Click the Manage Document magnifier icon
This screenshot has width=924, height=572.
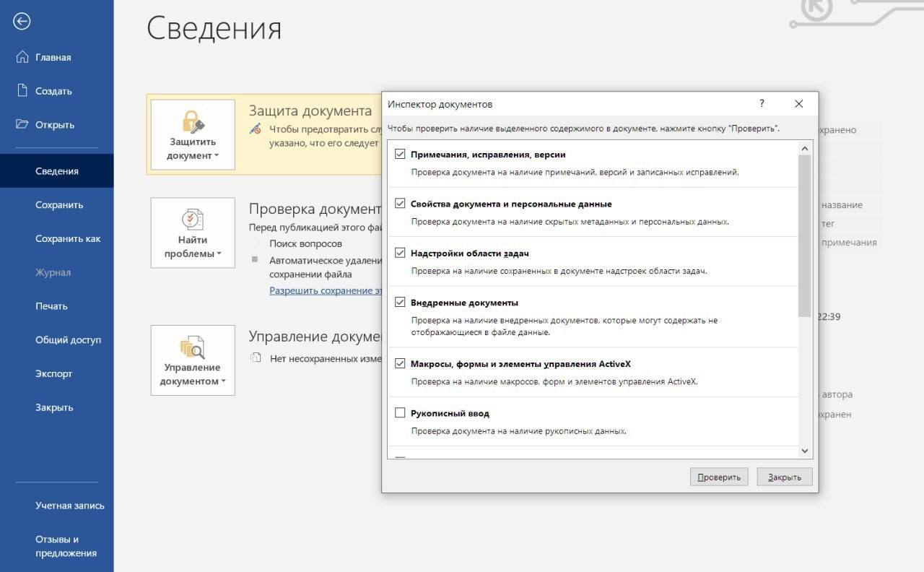pyautogui.click(x=193, y=347)
